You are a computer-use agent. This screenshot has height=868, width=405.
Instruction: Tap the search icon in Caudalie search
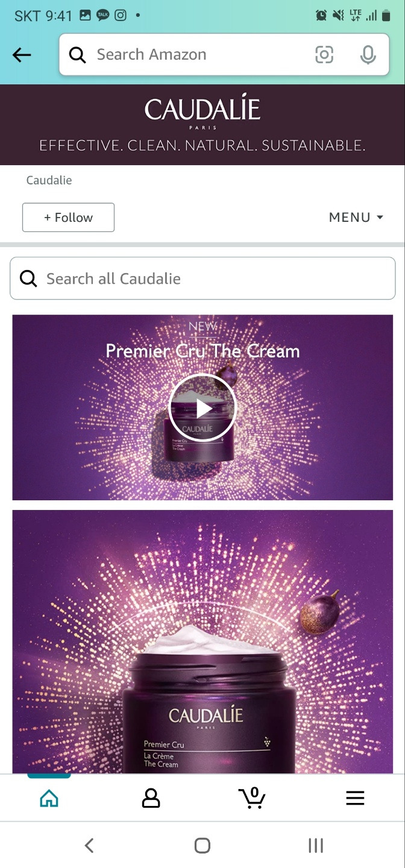[x=28, y=278]
